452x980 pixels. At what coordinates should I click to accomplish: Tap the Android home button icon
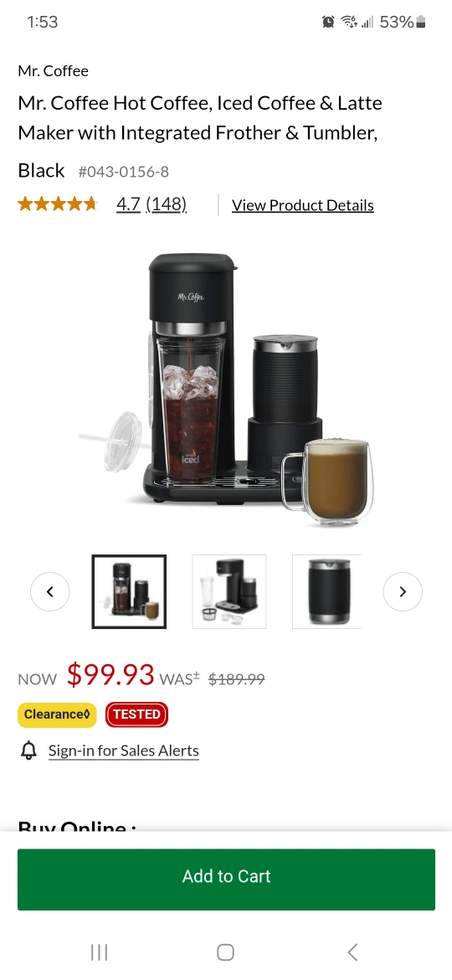point(225,952)
